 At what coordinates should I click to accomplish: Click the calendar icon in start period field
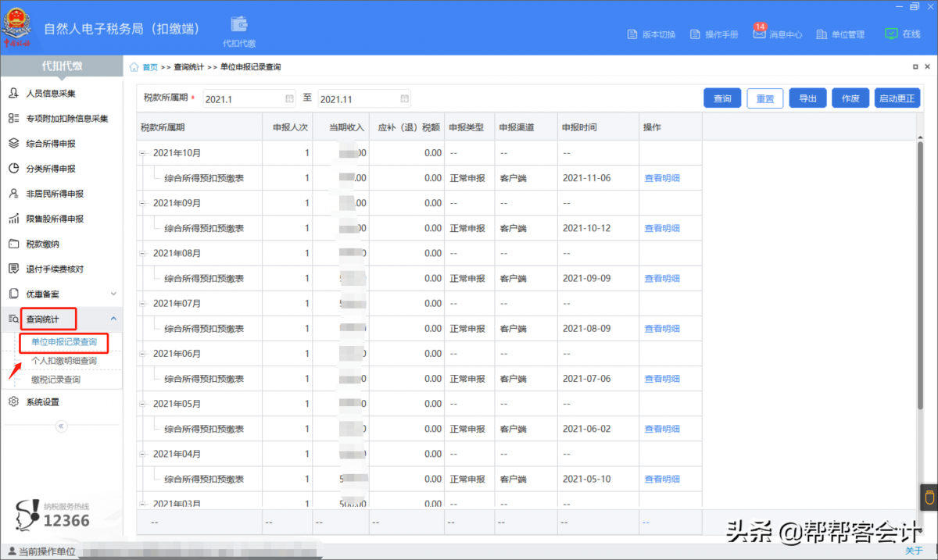289,99
